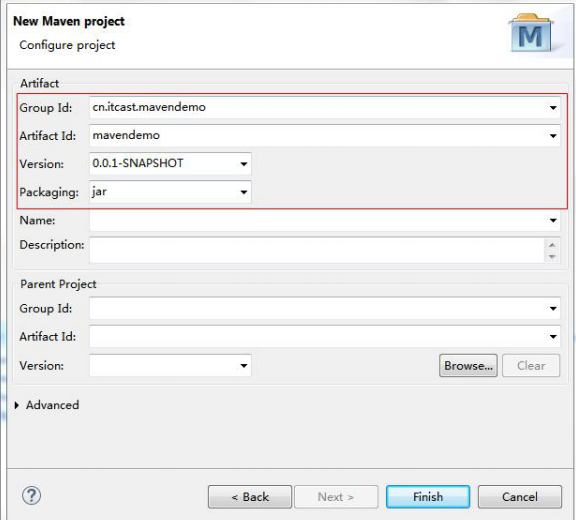This screenshot has width=576, height=520.
Task: Click the Browse... button
Action: point(468,365)
